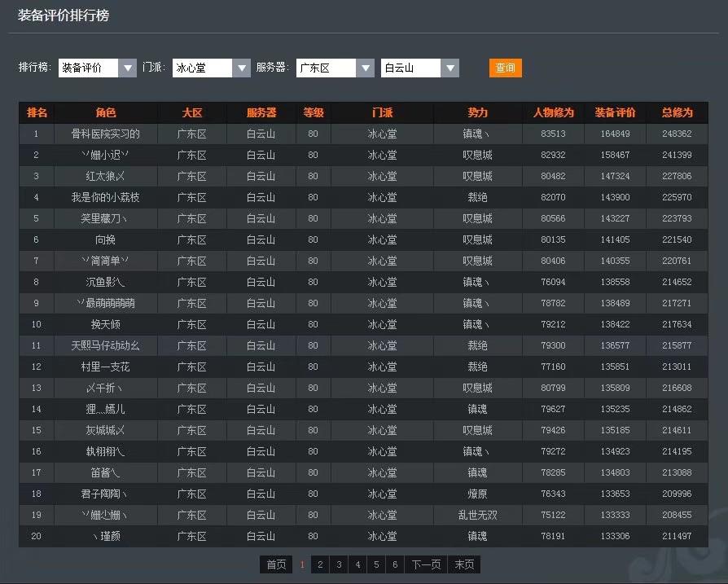This screenshot has width=728, height=584.
Task: Navigate to page 5
Action: click(x=376, y=564)
